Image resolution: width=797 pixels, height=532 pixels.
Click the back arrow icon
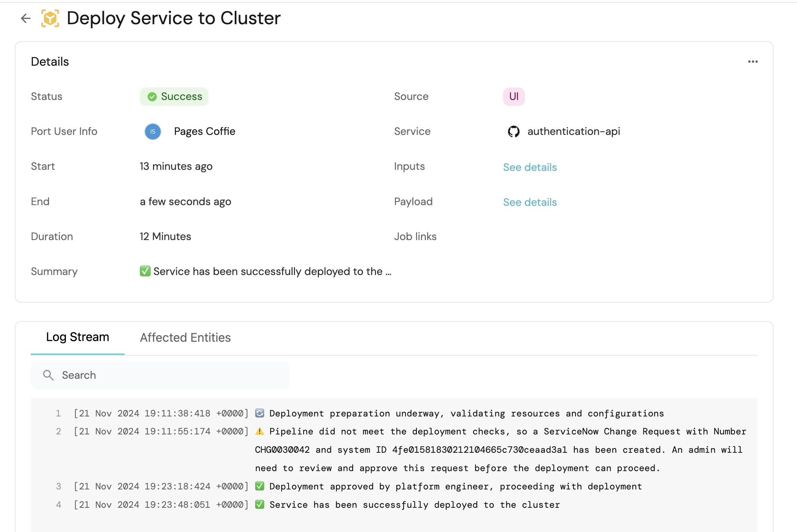[x=26, y=18]
